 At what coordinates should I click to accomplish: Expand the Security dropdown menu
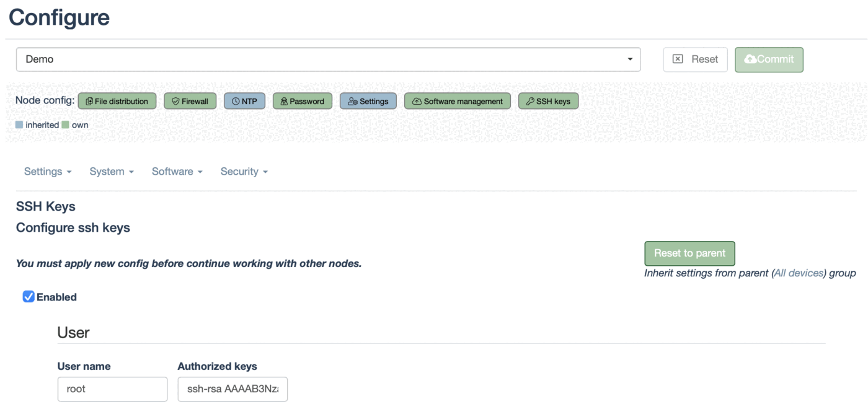[x=244, y=172]
